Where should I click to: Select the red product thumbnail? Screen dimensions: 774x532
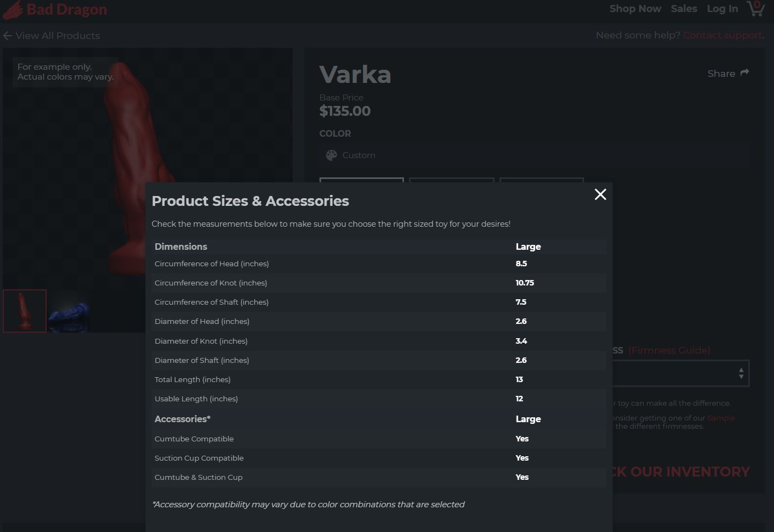pyautogui.click(x=25, y=311)
